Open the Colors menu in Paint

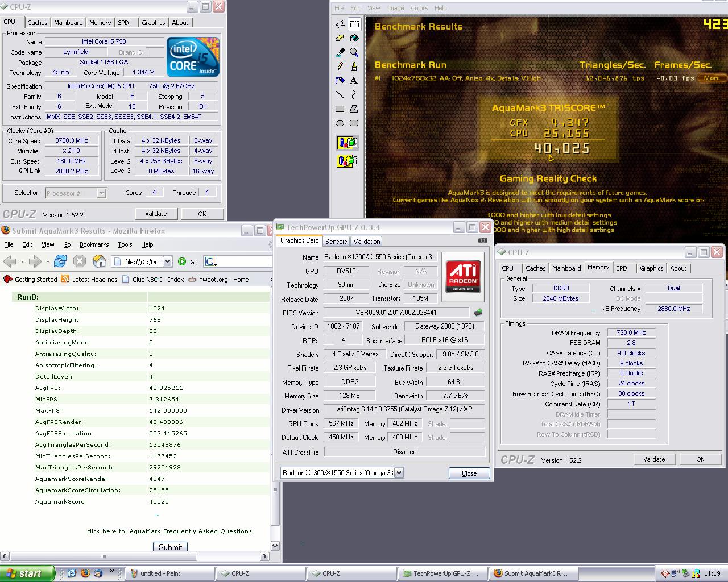[x=419, y=8]
